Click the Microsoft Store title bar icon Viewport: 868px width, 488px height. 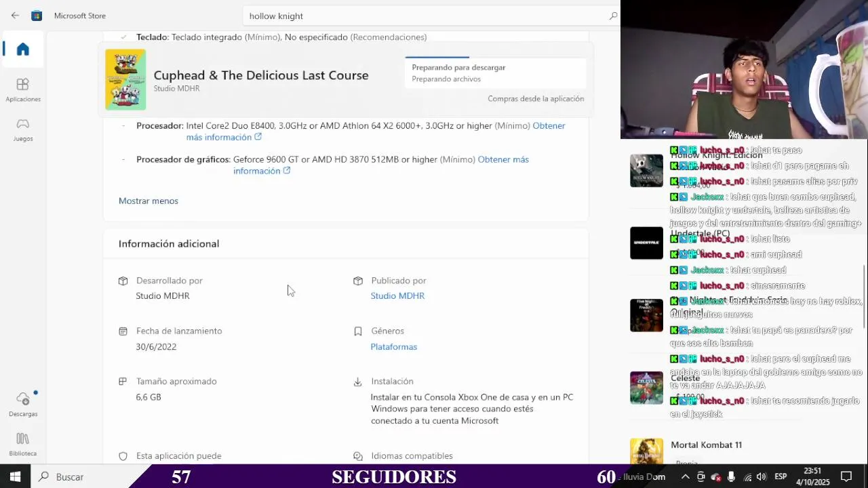(37, 16)
